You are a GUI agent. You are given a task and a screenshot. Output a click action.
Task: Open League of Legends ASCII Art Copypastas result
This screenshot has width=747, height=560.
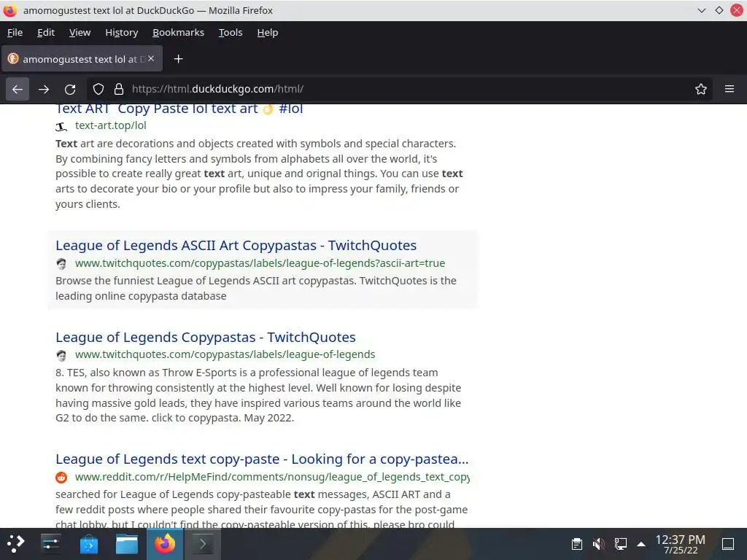[x=236, y=245]
